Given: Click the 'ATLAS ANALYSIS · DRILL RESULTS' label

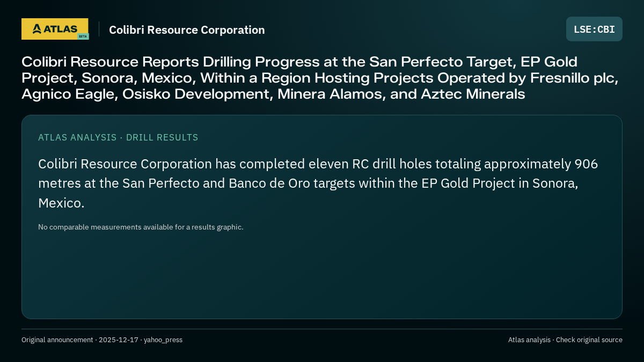Looking at the screenshot, I should [x=118, y=137].
